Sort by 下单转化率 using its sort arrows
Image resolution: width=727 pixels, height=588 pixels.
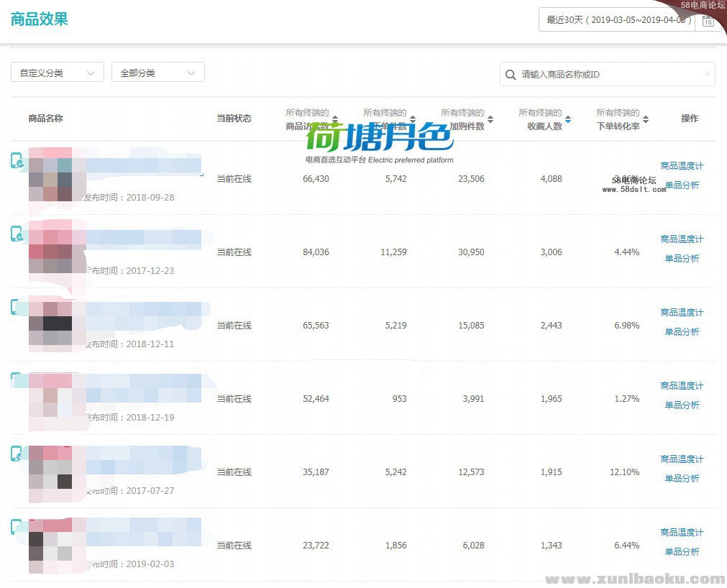[x=646, y=119]
